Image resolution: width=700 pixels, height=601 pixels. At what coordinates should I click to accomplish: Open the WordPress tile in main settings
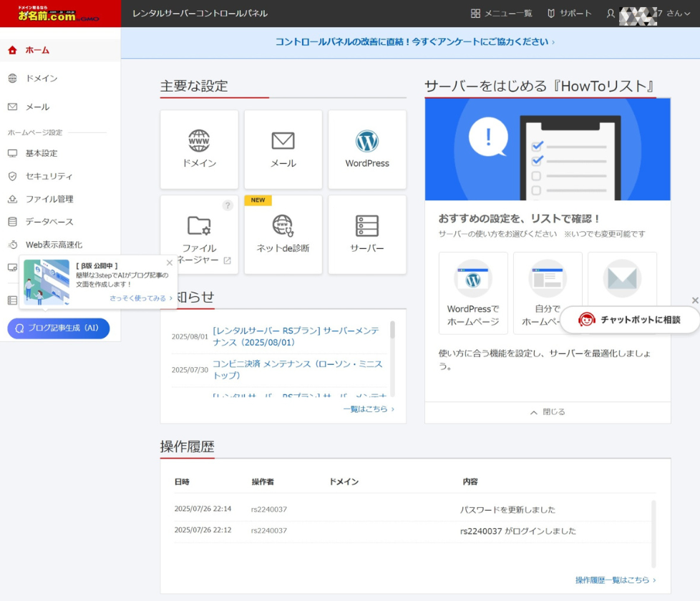366,149
